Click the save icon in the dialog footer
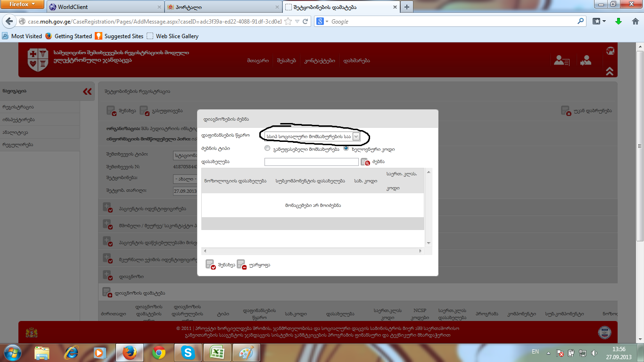This screenshot has width=644, height=362. pyautogui.click(x=210, y=264)
